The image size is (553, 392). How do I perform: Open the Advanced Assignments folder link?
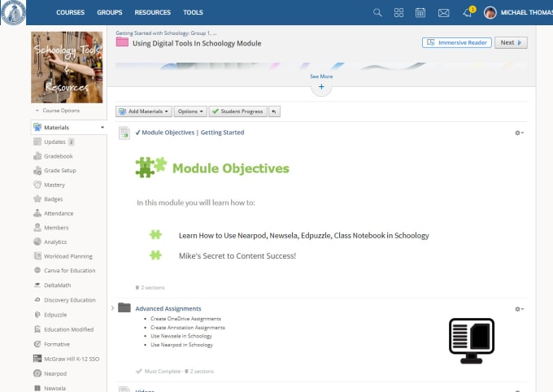coord(168,309)
